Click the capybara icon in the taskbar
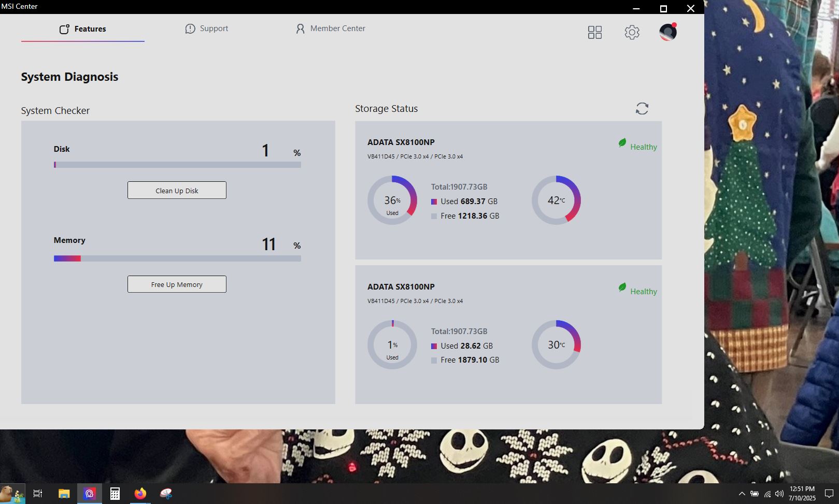The height and width of the screenshot is (504, 839). [x=12, y=494]
